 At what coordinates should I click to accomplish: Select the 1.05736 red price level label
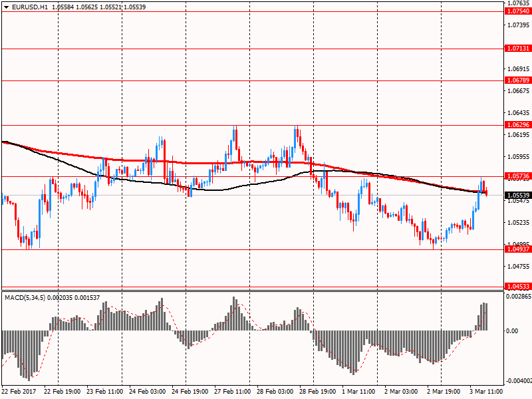[x=518, y=176]
